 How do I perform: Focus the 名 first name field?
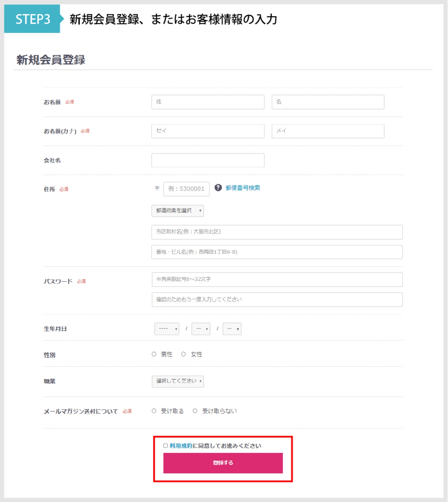[x=328, y=102]
